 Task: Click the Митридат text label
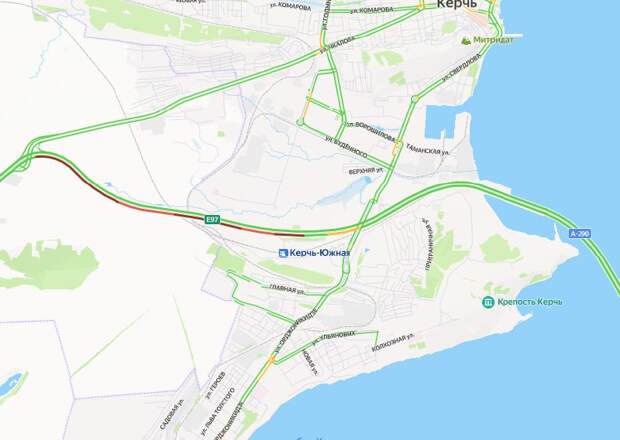point(493,40)
